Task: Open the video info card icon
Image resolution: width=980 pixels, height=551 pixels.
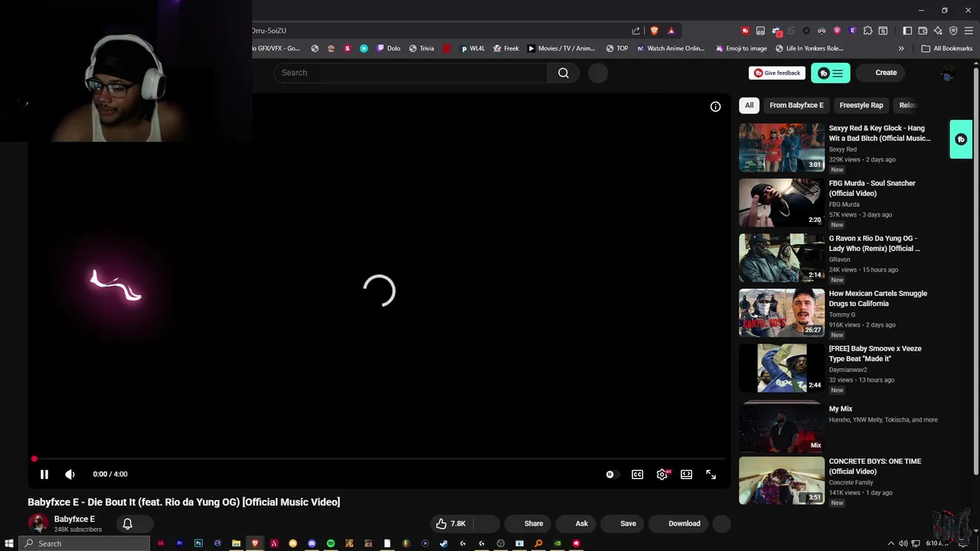Action: [715, 106]
